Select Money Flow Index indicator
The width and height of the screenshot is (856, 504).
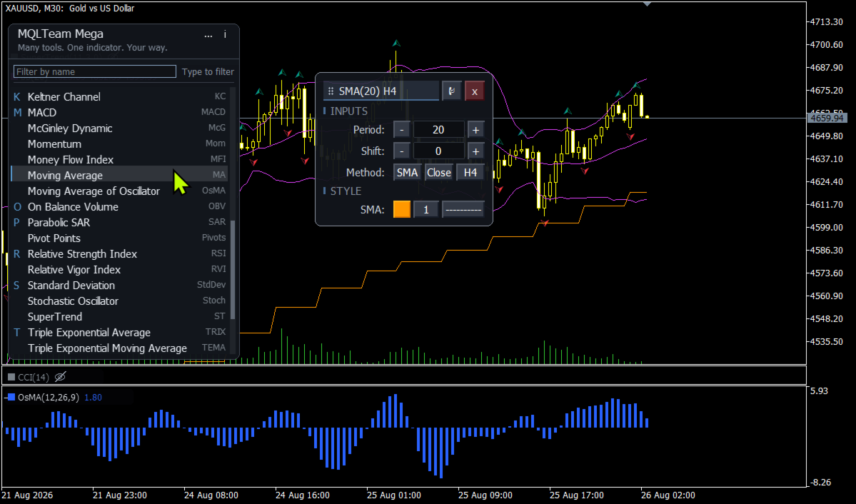coord(119,160)
